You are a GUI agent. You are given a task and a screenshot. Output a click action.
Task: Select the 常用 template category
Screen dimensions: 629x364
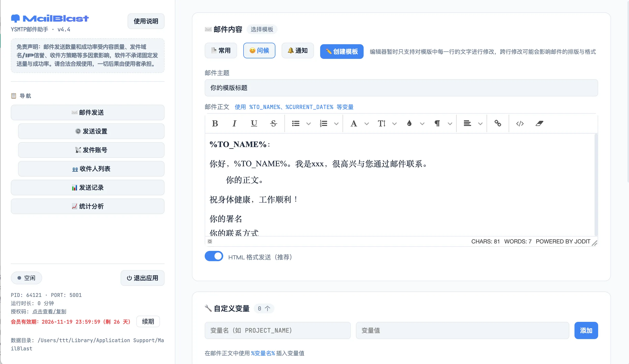pos(221,51)
